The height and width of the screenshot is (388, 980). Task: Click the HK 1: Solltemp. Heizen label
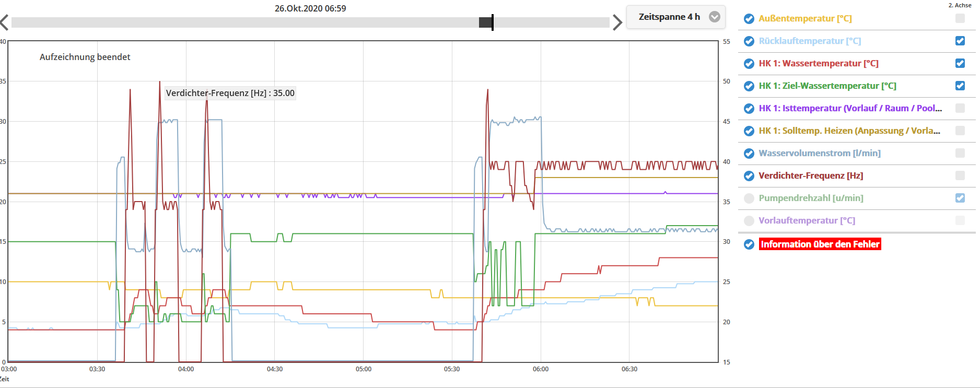[849, 131]
